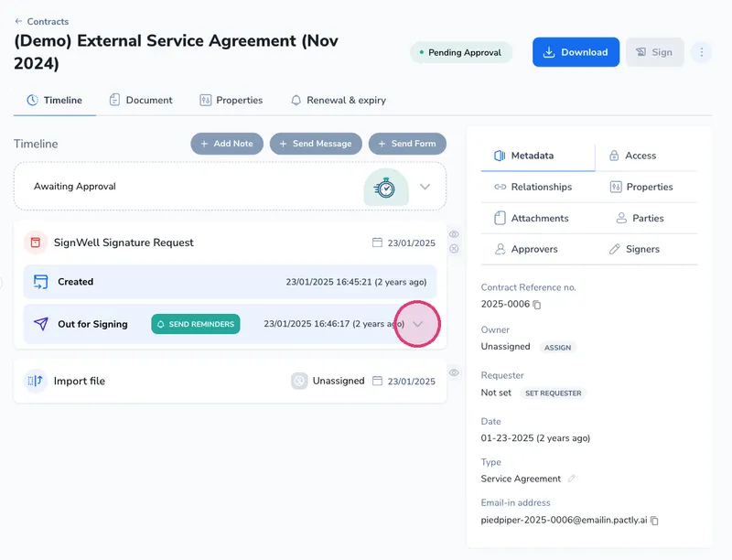Expand the Awaiting Approval section
This screenshot has height=560, width=732.
point(425,187)
